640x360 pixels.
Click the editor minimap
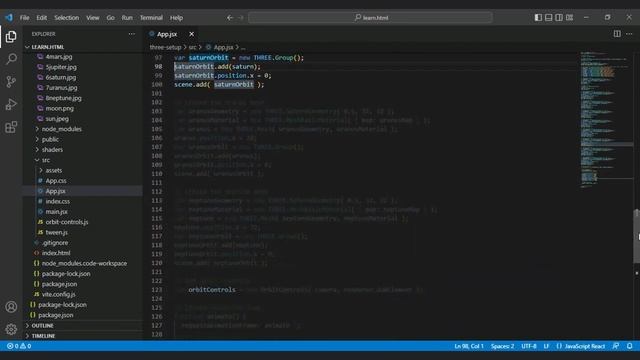(606, 120)
